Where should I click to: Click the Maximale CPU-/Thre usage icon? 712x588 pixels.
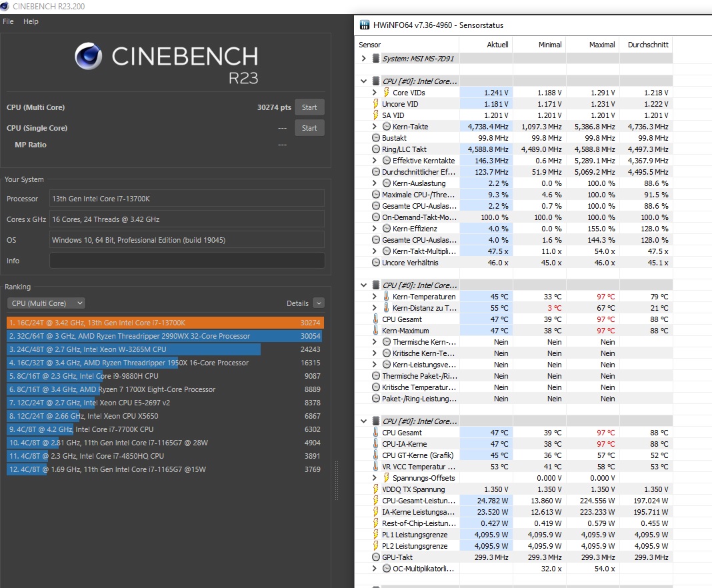[376, 195]
